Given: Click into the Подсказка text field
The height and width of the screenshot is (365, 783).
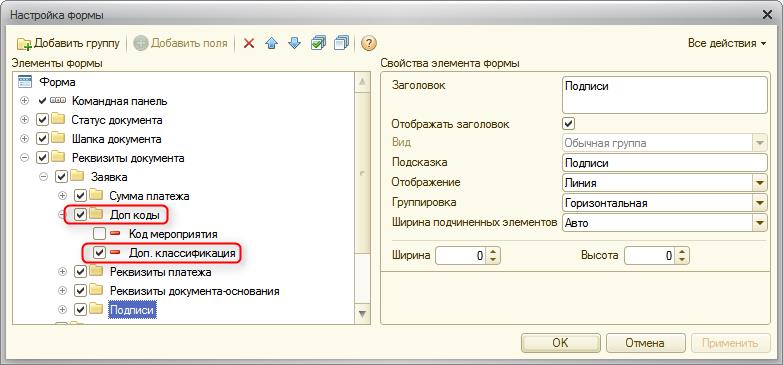Looking at the screenshot, I should [664, 163].
